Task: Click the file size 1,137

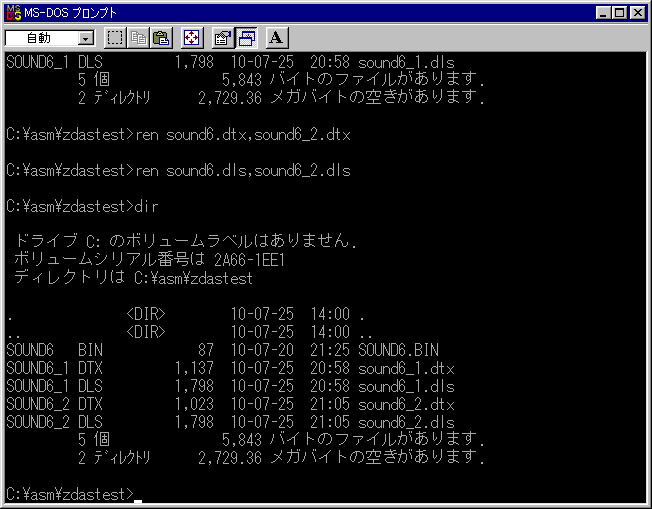Action: [194, 368]
